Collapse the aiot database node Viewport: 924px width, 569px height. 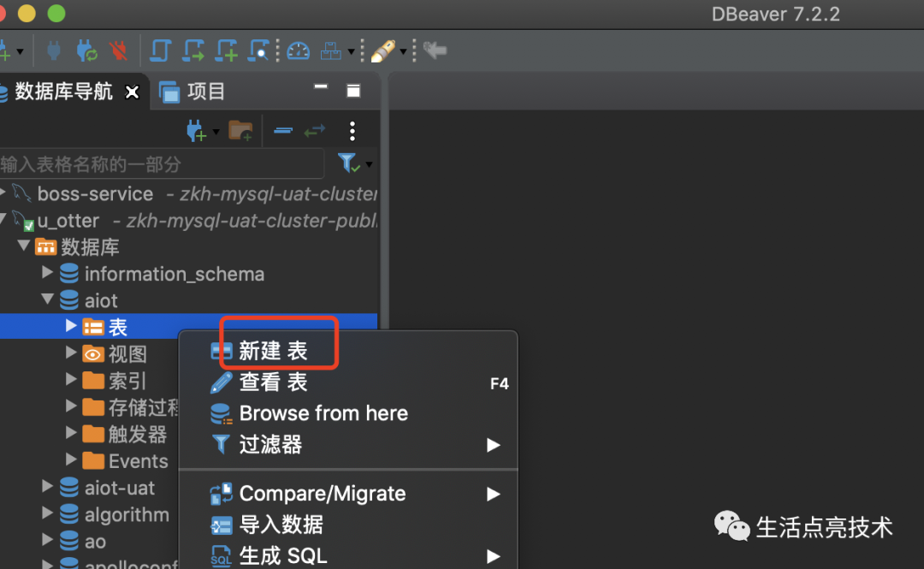(47, 299)
